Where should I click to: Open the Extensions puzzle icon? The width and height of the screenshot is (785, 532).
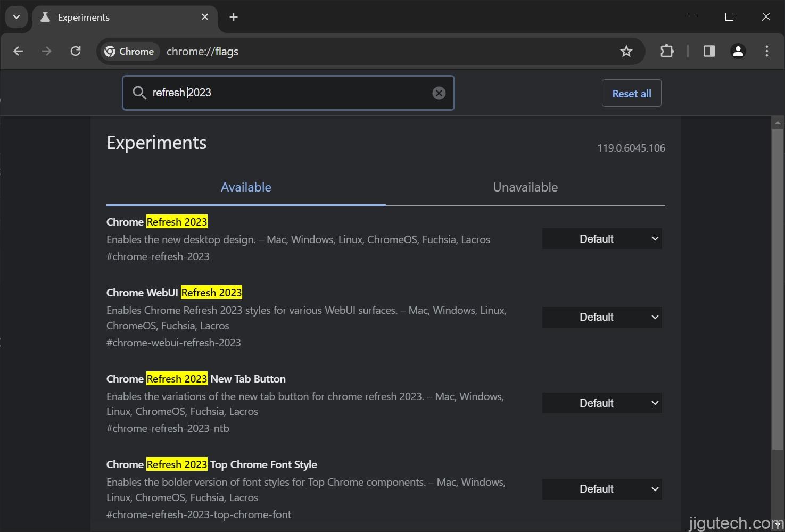(667, 51)
